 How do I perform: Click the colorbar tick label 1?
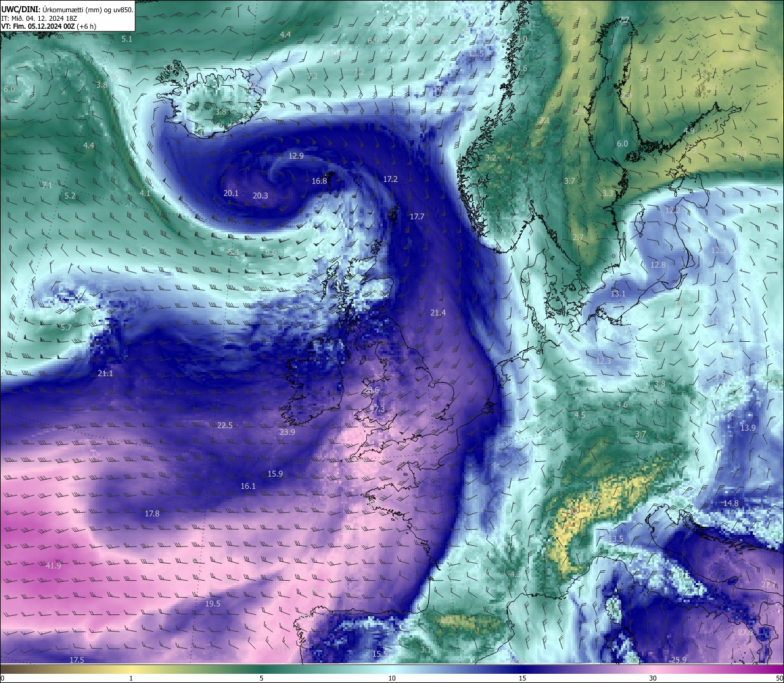tap(131, 679)
